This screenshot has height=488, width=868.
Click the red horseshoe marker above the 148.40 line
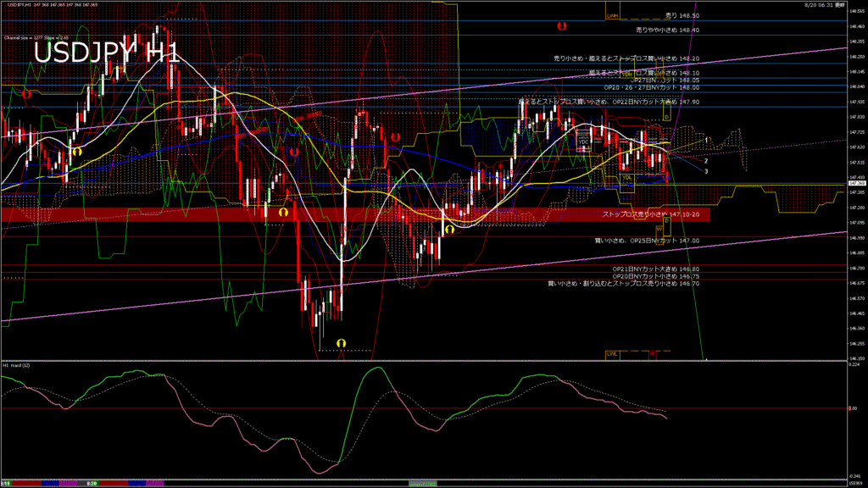[562, 27]
